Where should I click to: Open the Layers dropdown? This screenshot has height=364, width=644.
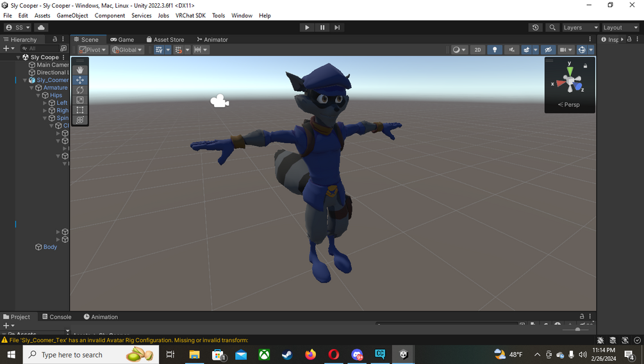point(581,28)
